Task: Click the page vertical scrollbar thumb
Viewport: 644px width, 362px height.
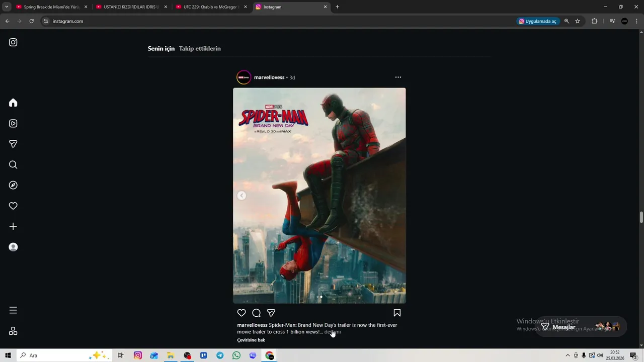Action: tap(641, 217)
